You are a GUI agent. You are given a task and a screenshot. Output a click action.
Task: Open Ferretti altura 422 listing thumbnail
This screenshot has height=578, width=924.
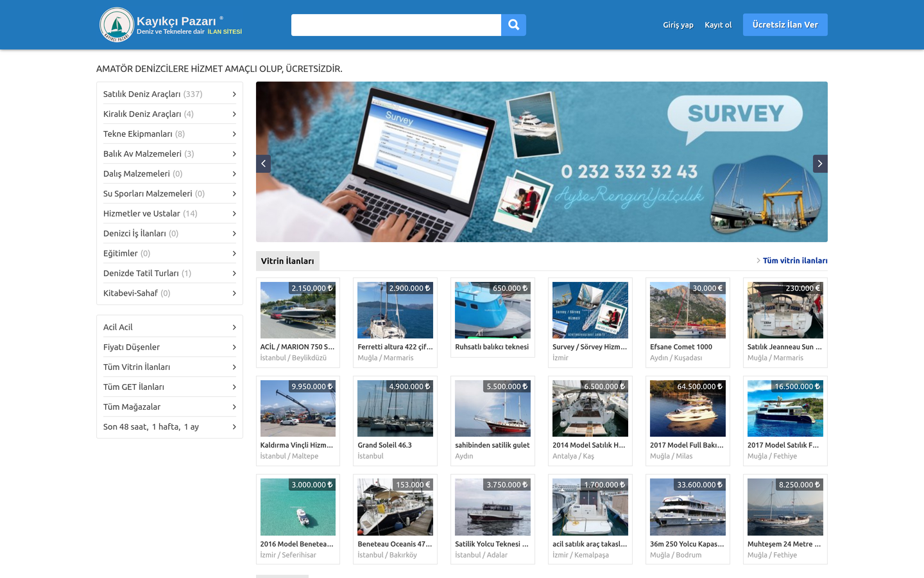point(395,310)
